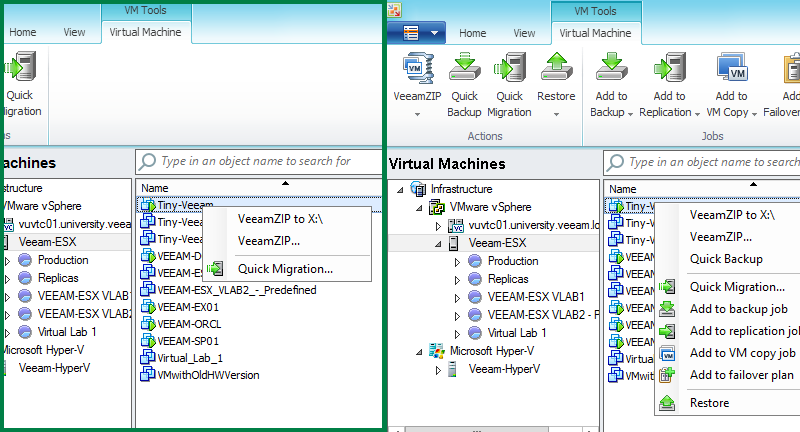Click Infrastructure node icon in right tree
This screenshot has width=800, height=432.
418,189
